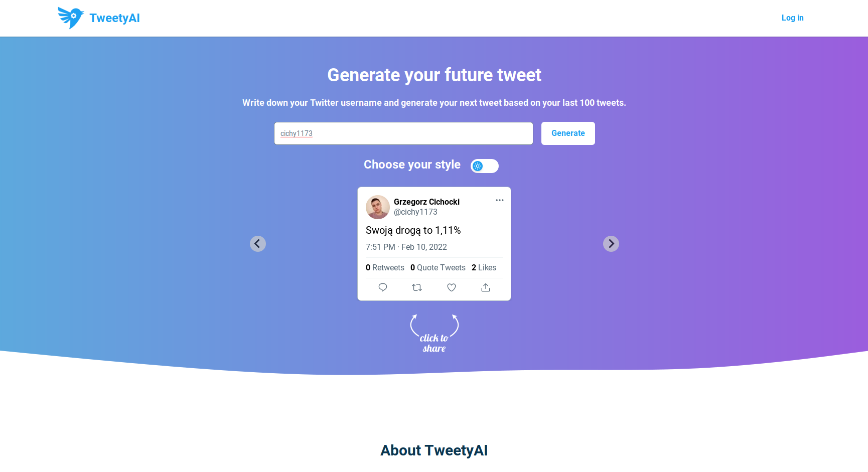868x472 pixels.
Task: Open the Log in page
Action: (x=792, y=18)
